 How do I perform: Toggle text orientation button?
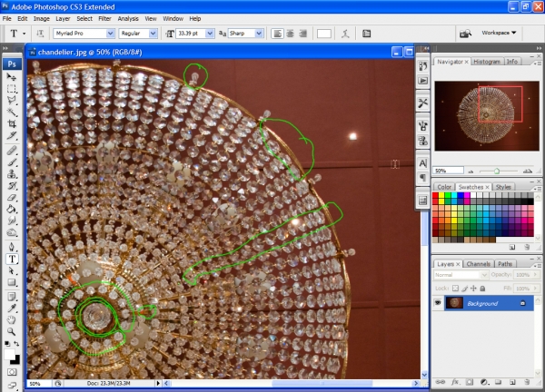pyautogui.click(x=40, y=34)
